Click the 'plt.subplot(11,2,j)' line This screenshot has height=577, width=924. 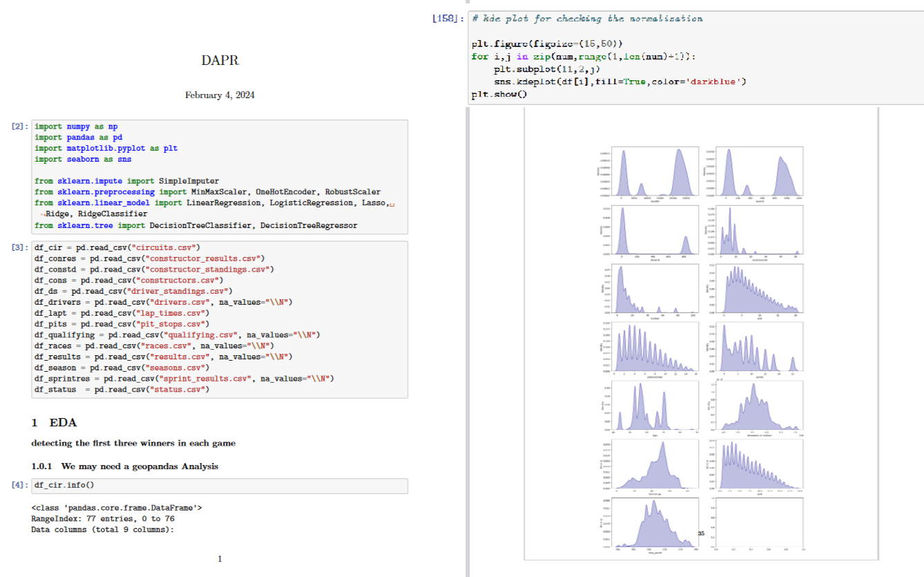pos(546,69)
